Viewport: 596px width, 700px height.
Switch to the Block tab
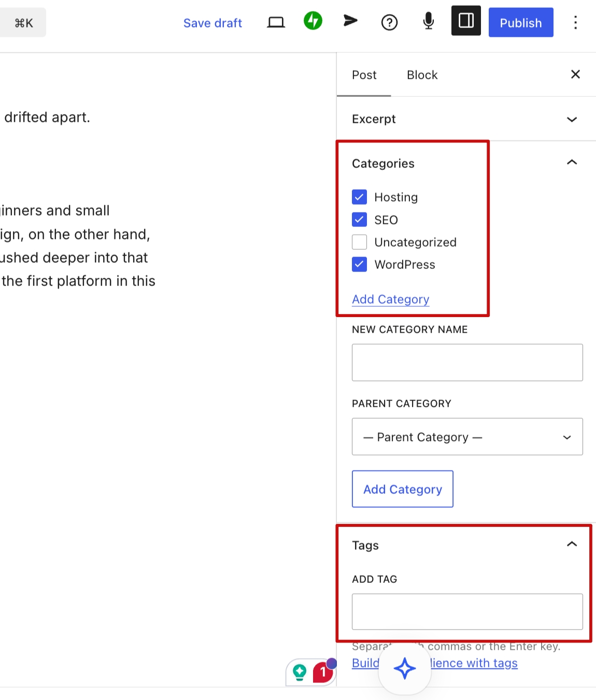click(x=422, y=75)
